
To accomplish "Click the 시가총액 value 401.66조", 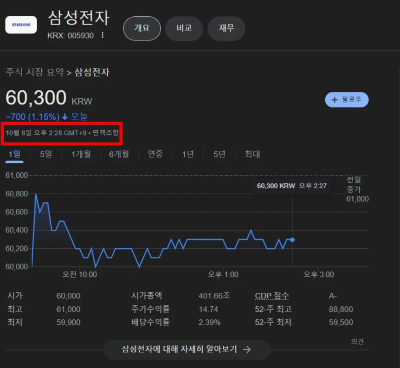I will coord(214,296).
